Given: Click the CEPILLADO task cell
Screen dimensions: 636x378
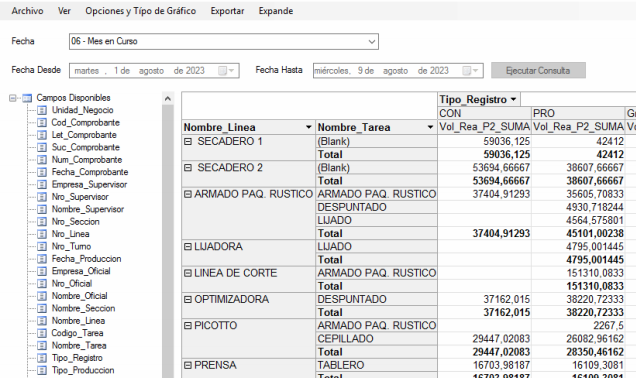Looking at the screenshot, I should click(376, 339).
